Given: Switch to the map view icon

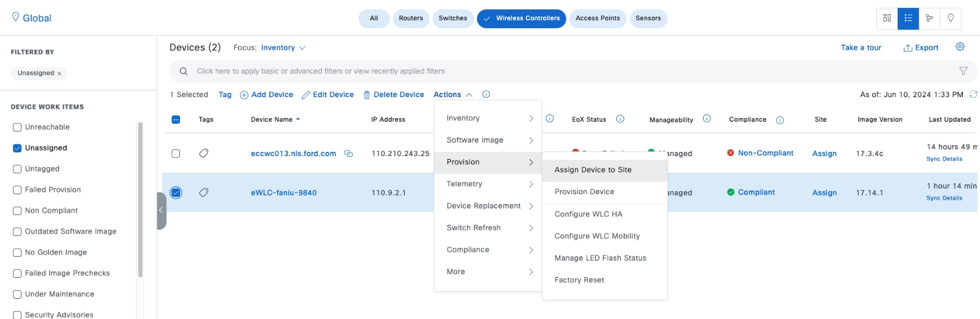Looking at the screenshot, I should (x=951, y=18).
